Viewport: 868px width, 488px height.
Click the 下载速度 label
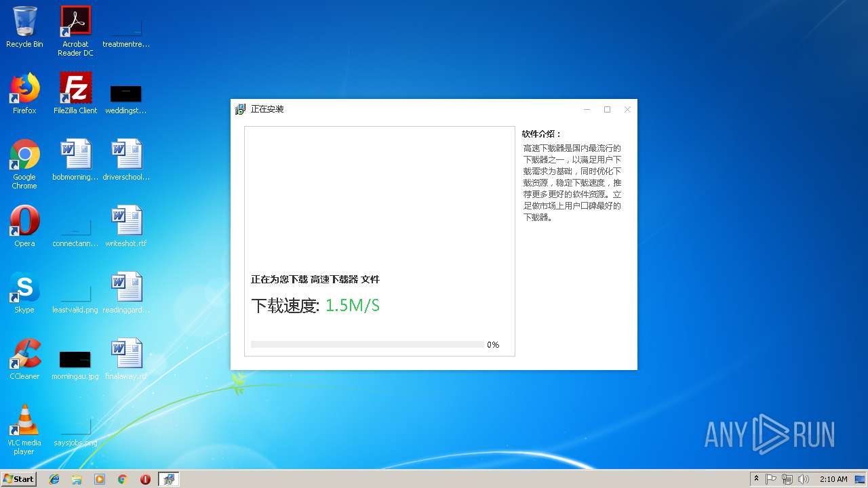[285, 306]
